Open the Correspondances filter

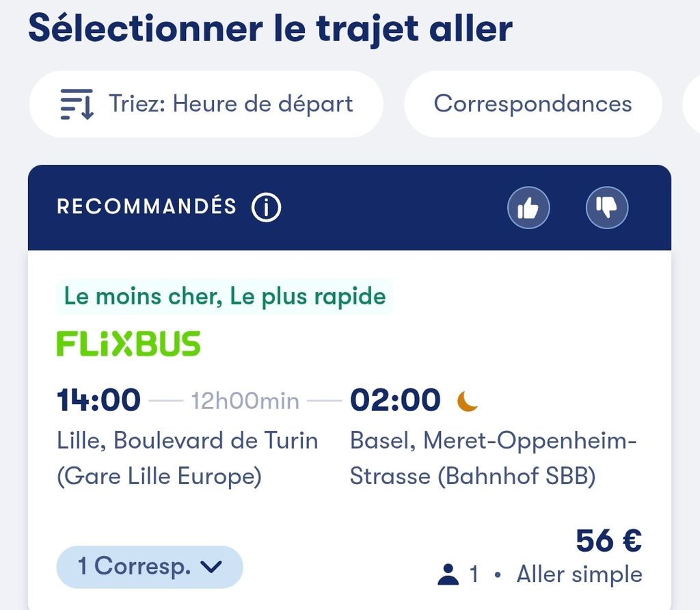coord(533,104)
